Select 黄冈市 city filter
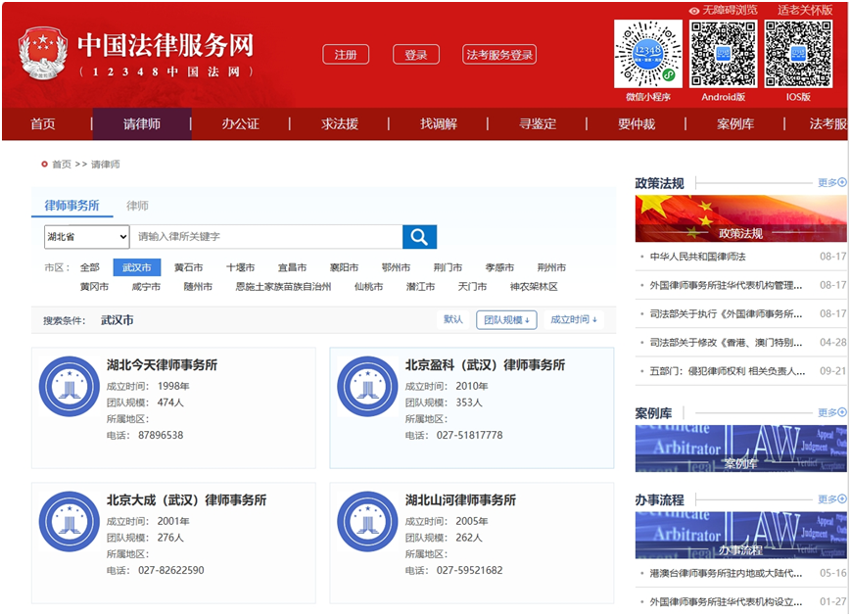This screenshot has width=851, height=616. tap(94, 287)
